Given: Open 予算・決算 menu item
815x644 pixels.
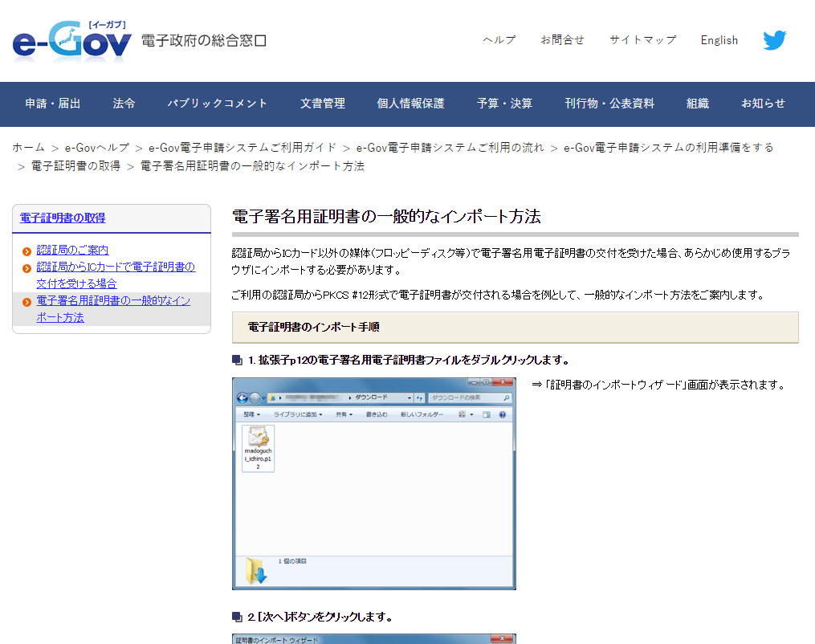Looking at the screenshot, I should pos(504,104).
